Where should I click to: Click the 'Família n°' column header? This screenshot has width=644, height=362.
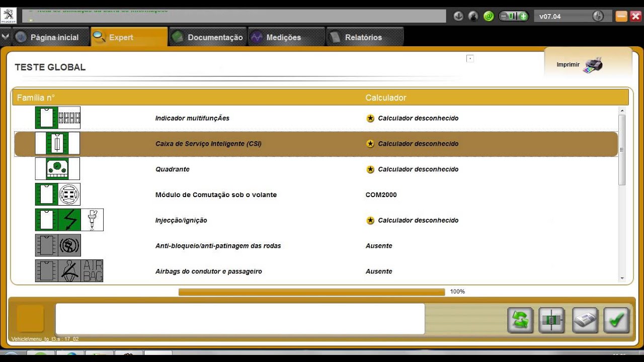click(x=36, y=98)
